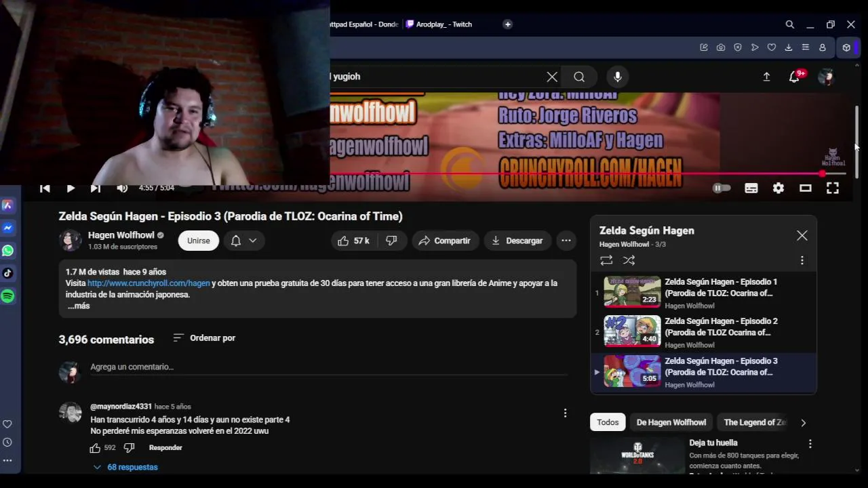This screenshot has width=868, height=488.
Task: Select The Legend of Ze... chip
Action: coord(754,422)
